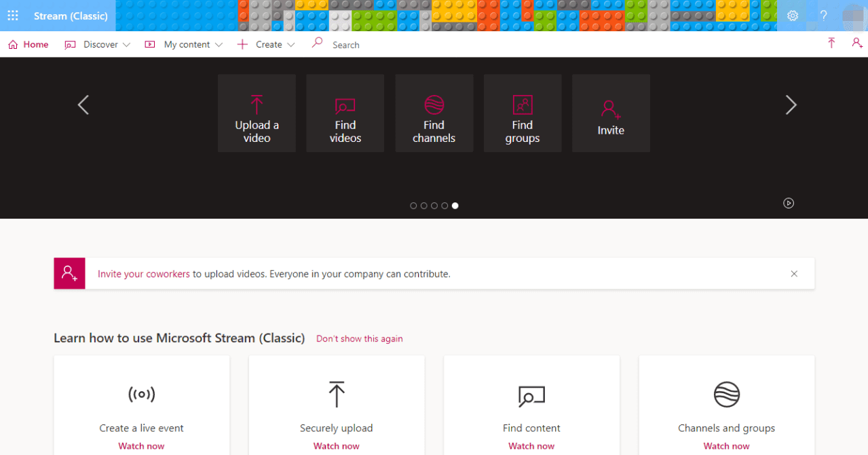Go to the Home menu item
Viewport: 868px width, 455px height.
coord(28,43)
